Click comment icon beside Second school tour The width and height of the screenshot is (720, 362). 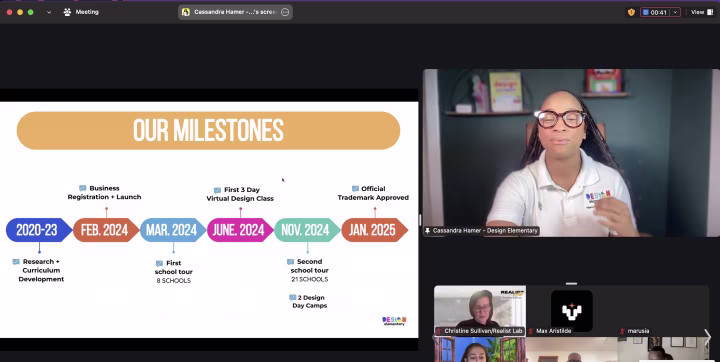290,261
